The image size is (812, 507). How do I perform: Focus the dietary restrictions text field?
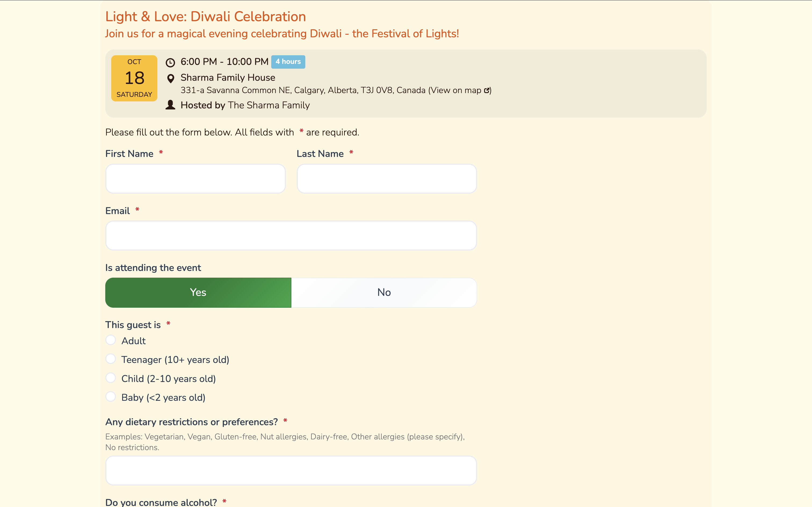(x=291, y=470)
